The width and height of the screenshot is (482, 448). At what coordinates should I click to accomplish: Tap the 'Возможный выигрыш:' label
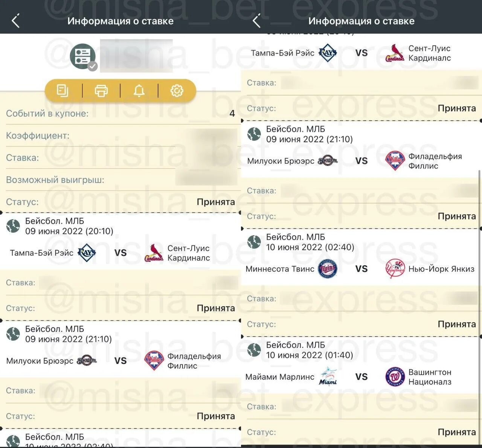click(x=55, y=180)
